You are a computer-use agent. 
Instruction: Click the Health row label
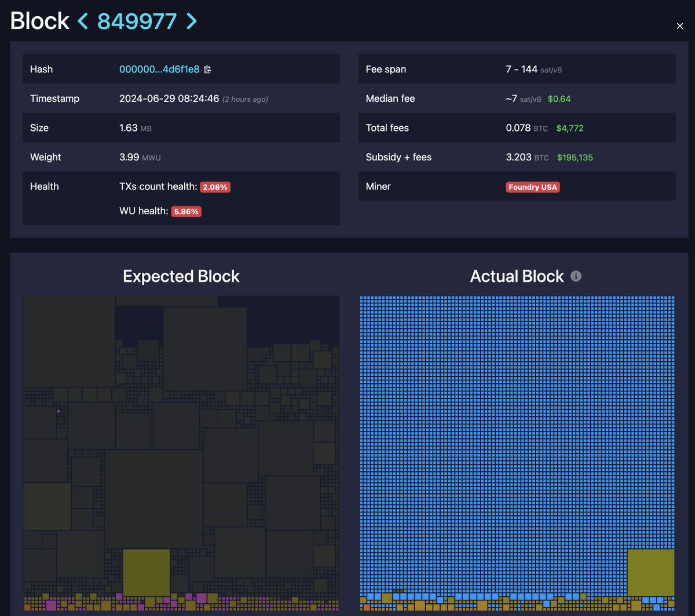click(45, 187)
